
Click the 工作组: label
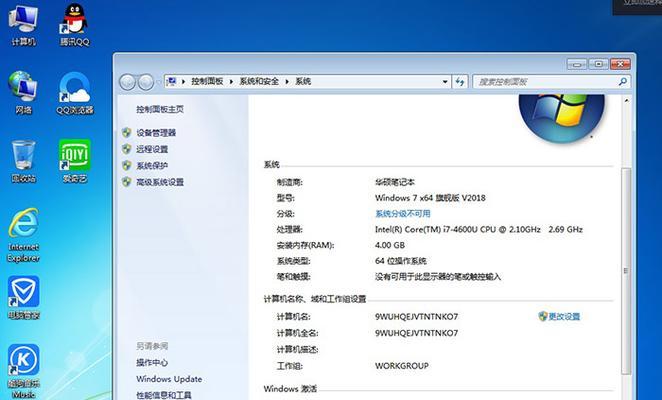[x=290, y=366]
